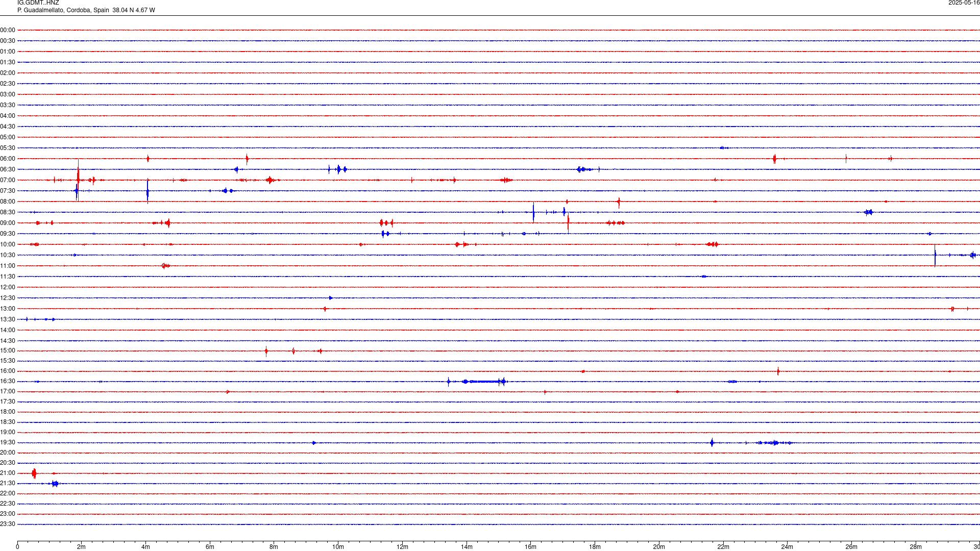Click the 28m tick label on time axis
The height and width of the screenshot is (551, 980).
[916, 547]
